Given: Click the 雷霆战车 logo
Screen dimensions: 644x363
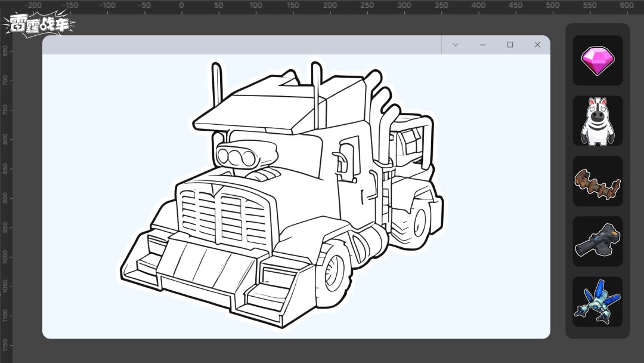Looking at the screenshot, I should pyautogui.click(x=39, y=24).
